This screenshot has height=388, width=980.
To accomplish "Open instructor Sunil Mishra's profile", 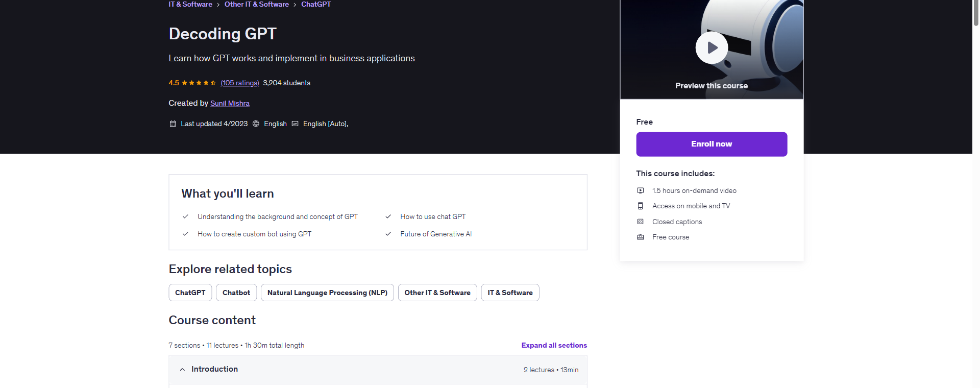I will click(230, 103).
